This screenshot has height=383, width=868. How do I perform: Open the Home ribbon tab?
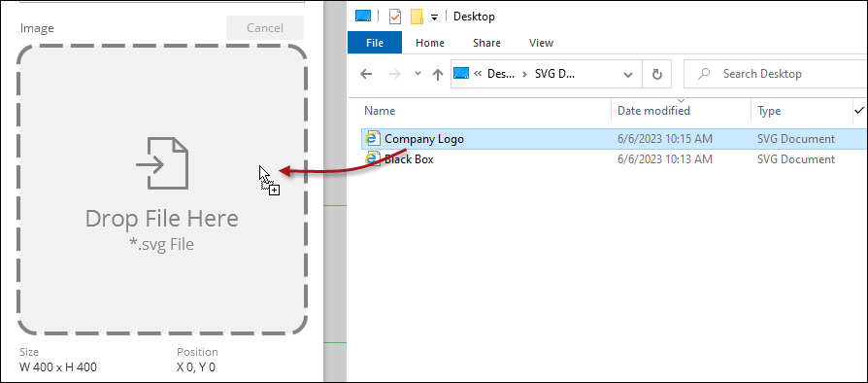coord(430,43)
